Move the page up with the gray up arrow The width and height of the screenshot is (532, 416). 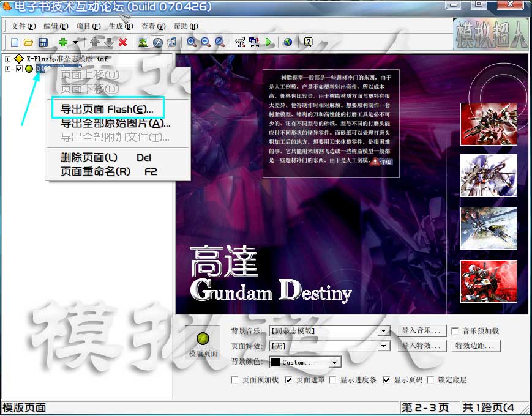coord(95,42)
